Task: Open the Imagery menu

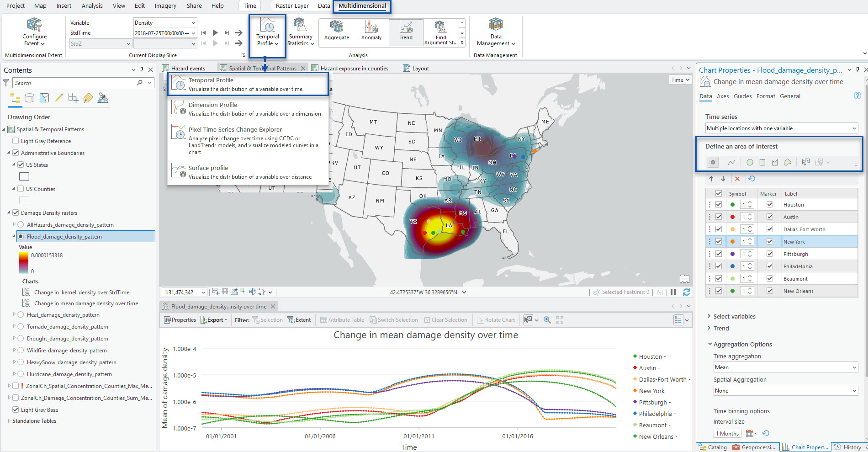Action: click(x=165, y=5)
